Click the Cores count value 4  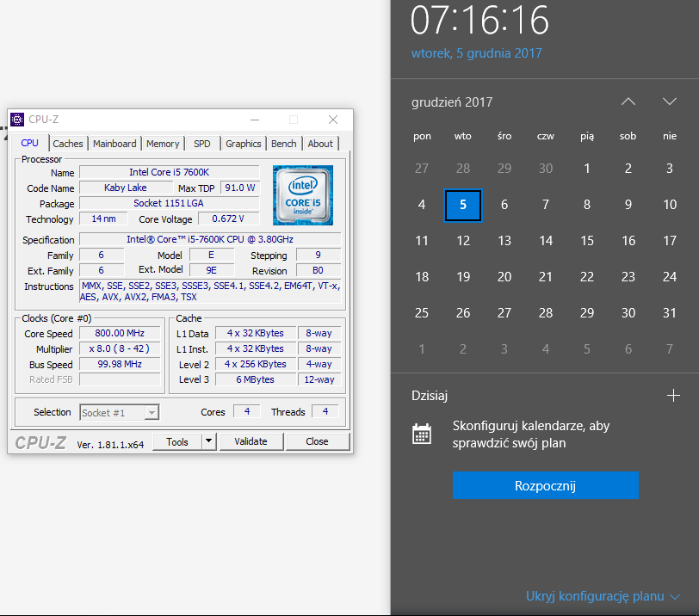pos(247,411)
